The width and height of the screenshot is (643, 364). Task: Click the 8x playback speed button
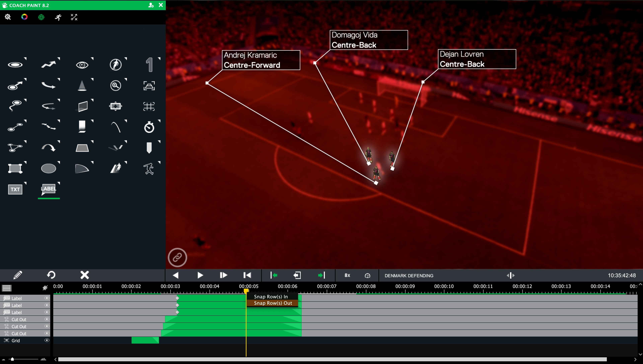click(x=347, y=275)
